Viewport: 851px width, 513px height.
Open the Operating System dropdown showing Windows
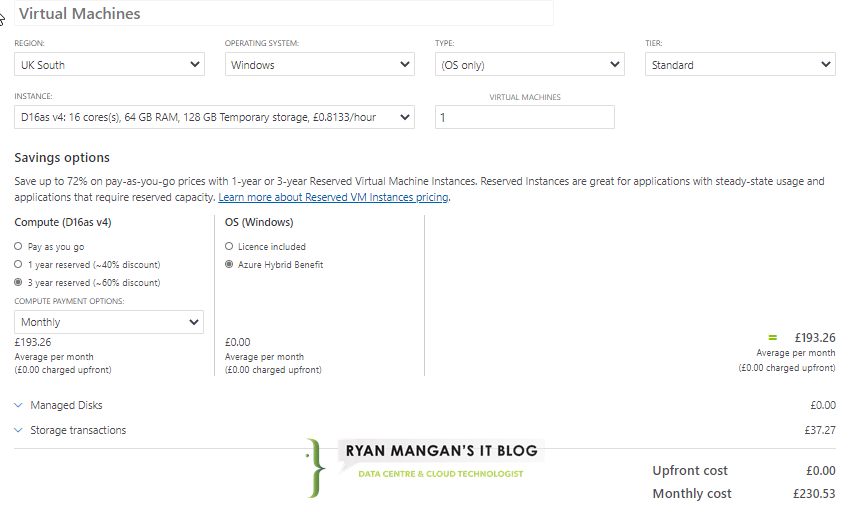pos(320,65)
